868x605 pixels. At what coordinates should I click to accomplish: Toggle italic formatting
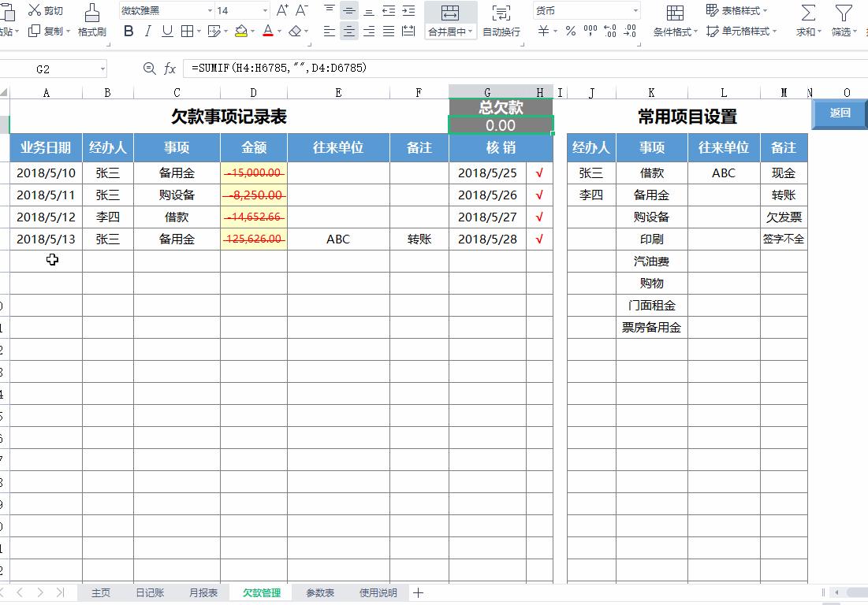(150, 33)
